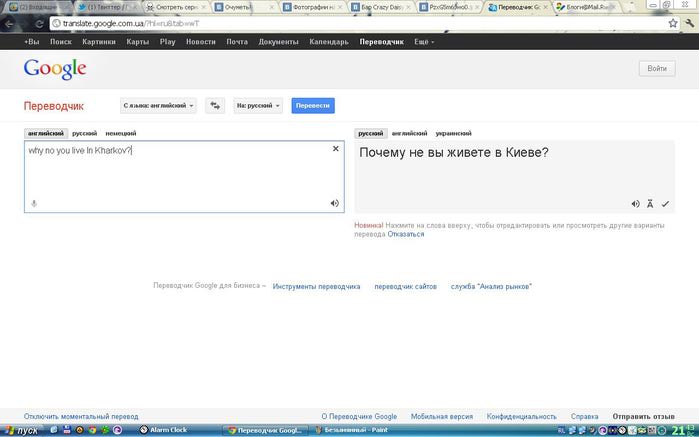Click the swap languages arrows icon

pyautogui.click(x=215, y=106)
